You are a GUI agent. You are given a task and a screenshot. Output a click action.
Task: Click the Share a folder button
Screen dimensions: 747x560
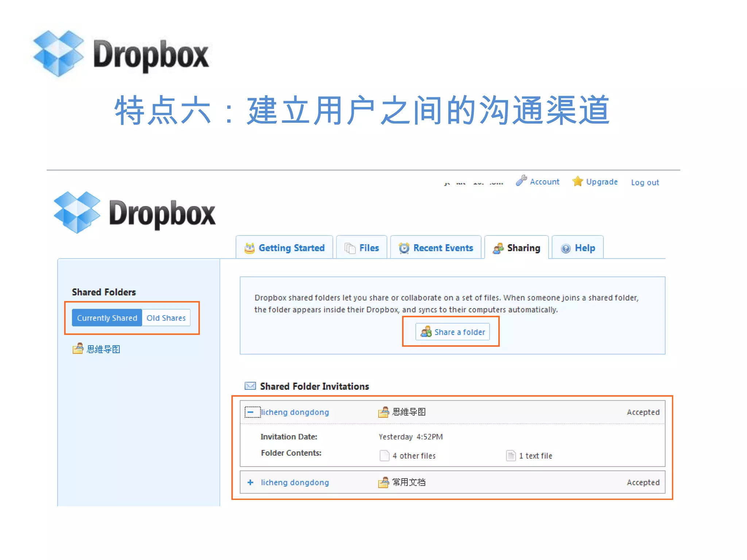coord(453,332)
